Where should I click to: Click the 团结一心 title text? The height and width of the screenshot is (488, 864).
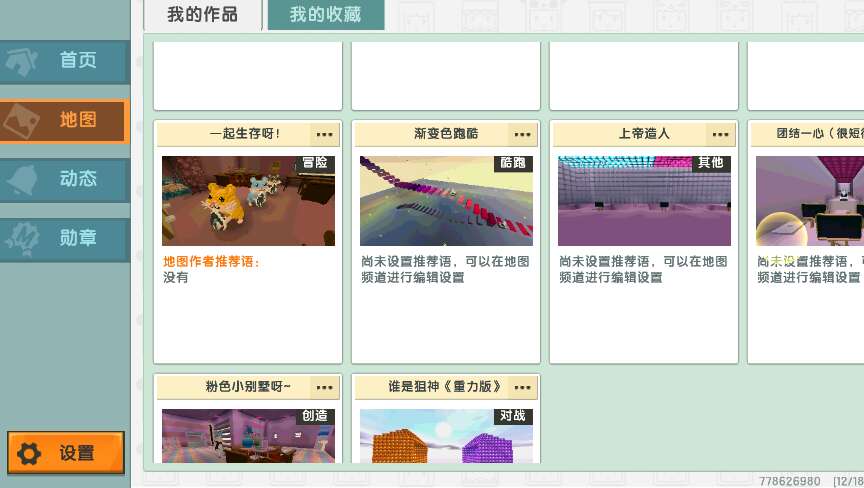coord(820,133)
